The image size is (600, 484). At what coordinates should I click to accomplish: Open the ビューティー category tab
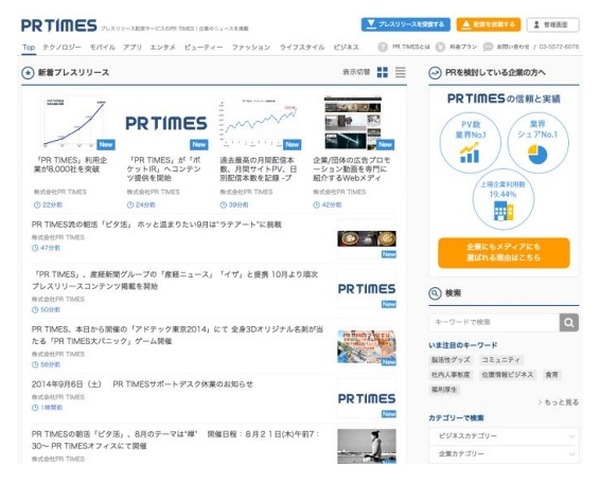pos(204,47)
